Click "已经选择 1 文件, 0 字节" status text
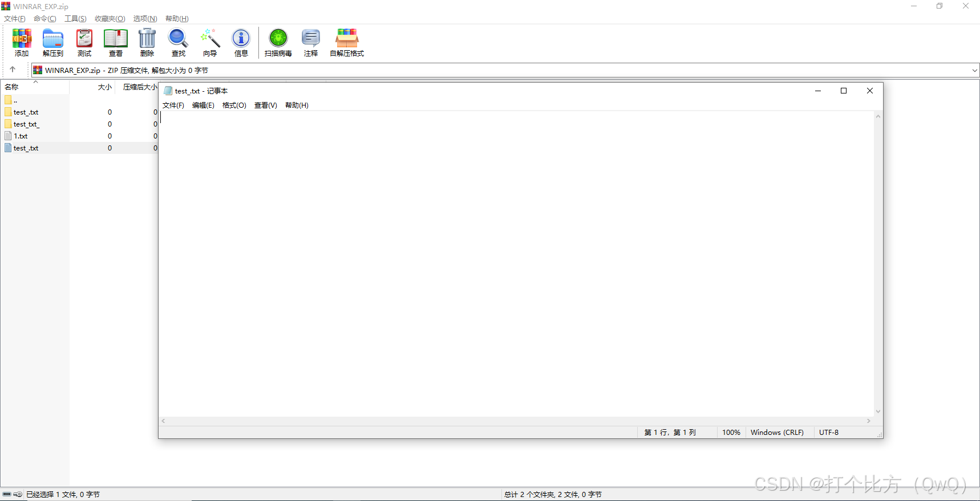Viewport: 980px width, 501px height. pyautogui.click(x=63, y=495)
